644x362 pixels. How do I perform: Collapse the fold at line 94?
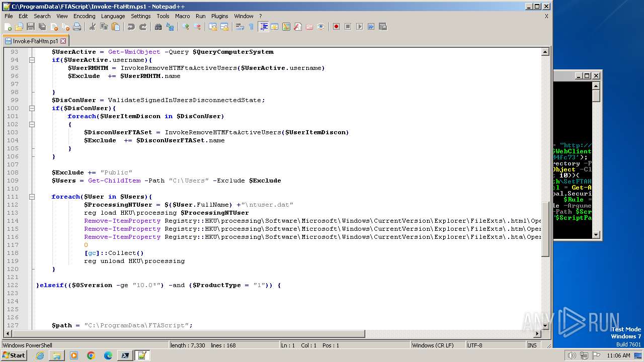click(32, 60)
